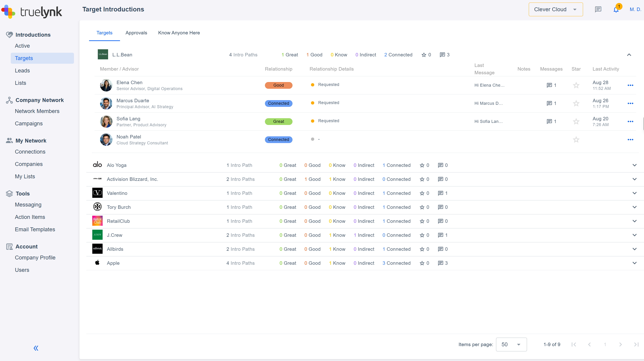Viewport: 644px width, 361px height.
Task: Expand the Activision Blizzard row
Action: tap(635, 179)
